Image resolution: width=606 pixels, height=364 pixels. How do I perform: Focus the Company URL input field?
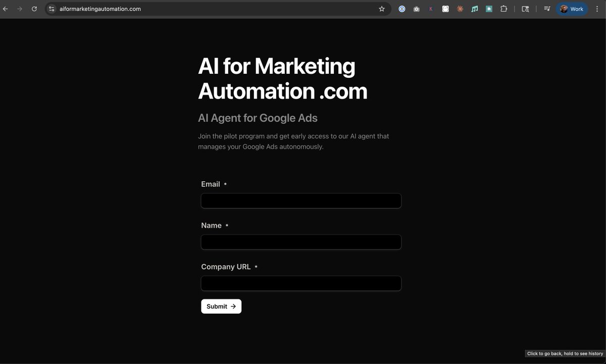point(301,284)
